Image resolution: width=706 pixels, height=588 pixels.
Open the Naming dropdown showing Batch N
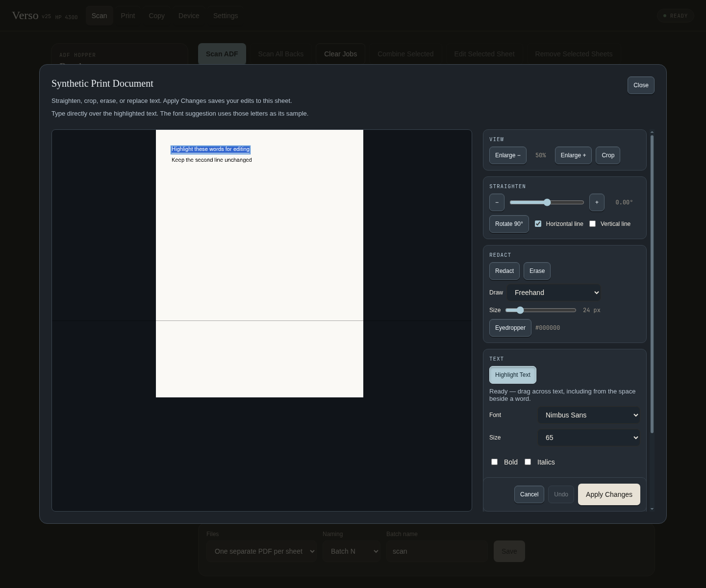351,551
